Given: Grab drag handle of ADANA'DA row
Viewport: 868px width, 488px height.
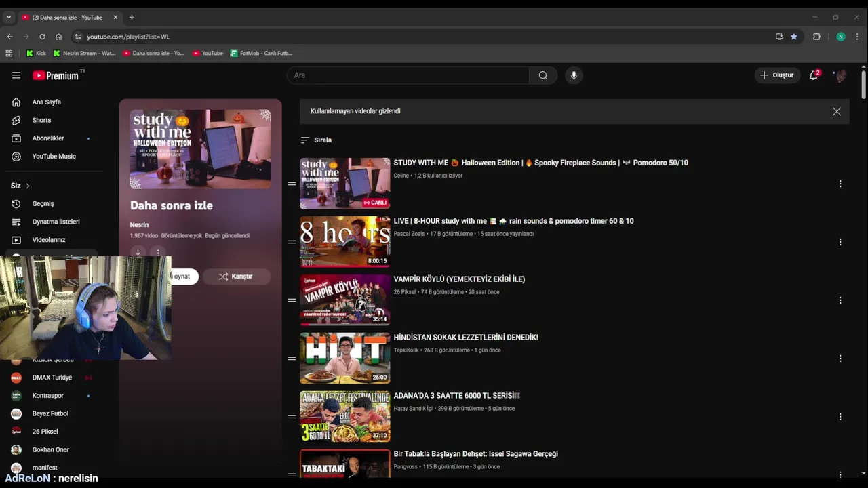Looking at the screenshot, I should [x=292, y=417].
